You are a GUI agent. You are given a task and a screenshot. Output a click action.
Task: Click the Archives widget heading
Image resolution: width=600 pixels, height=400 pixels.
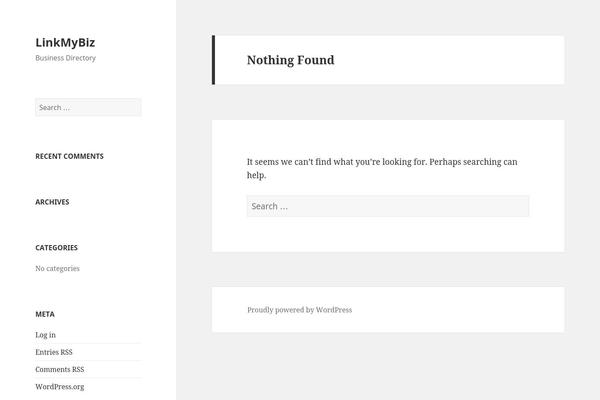(52, 202)
